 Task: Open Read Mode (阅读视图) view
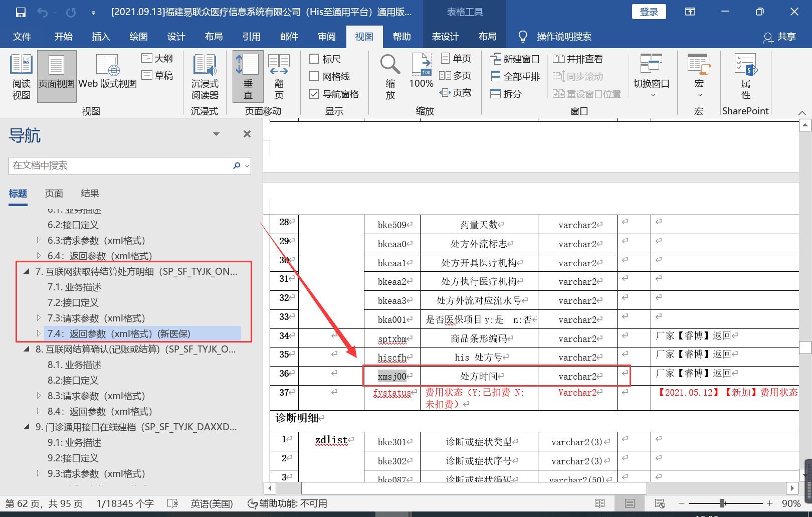[22, 77]
